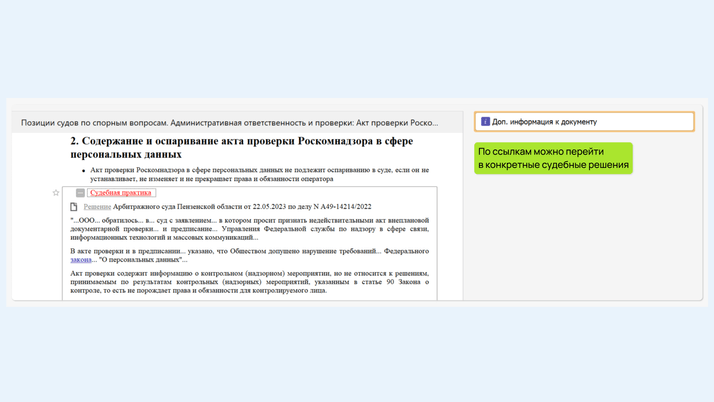Click paragraph starting Акт проверки содержит информацию

(x=250, y=282)
